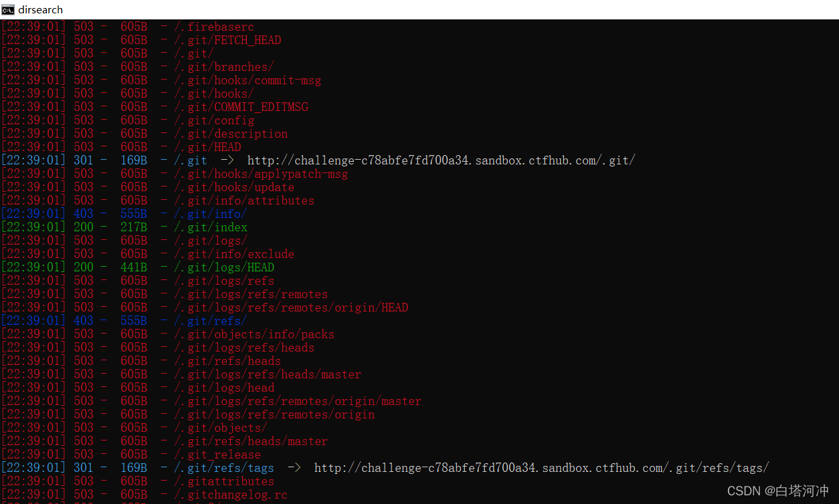Image resolution: width=839 pixels, height=504 pixels.
Task: Click the /.git/index result line
Action: [211, 227]
